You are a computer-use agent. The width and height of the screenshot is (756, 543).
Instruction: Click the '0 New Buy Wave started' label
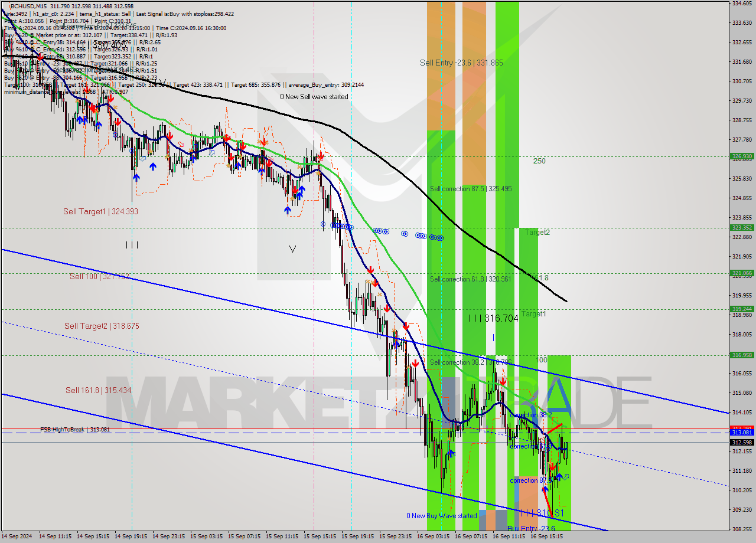point(441,516)
